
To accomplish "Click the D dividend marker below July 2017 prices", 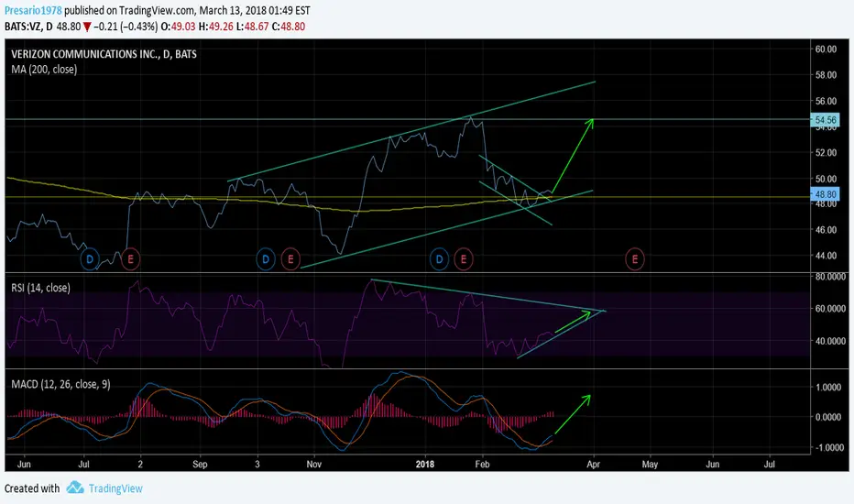I will [x=90, y=259].
